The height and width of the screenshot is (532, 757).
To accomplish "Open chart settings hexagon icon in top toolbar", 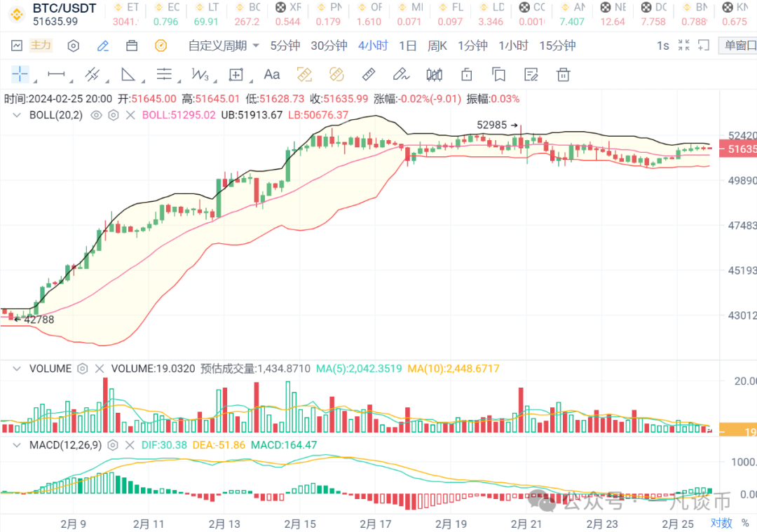I will tap(73, 46).
